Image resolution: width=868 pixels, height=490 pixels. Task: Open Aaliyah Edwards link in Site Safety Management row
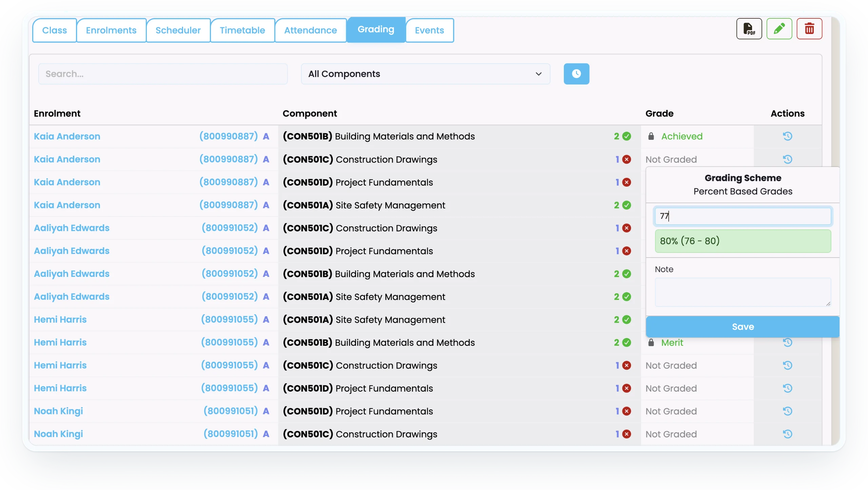(72, 297)
